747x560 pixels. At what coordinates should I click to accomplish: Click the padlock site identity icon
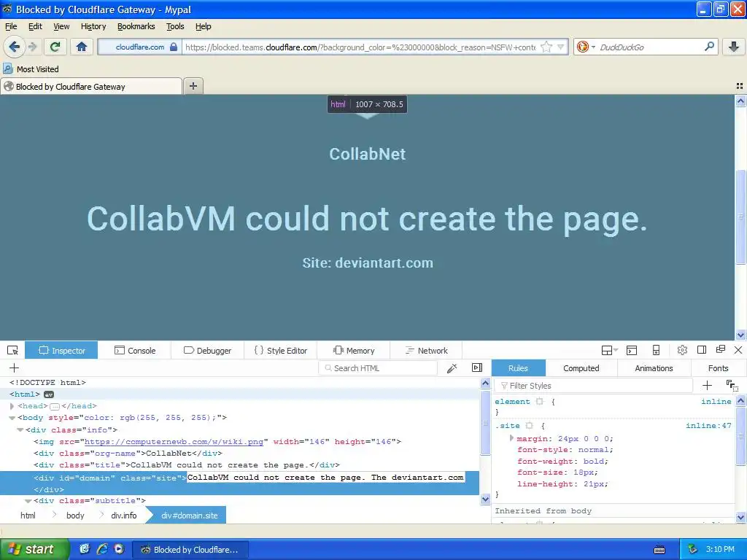[174, 47]
